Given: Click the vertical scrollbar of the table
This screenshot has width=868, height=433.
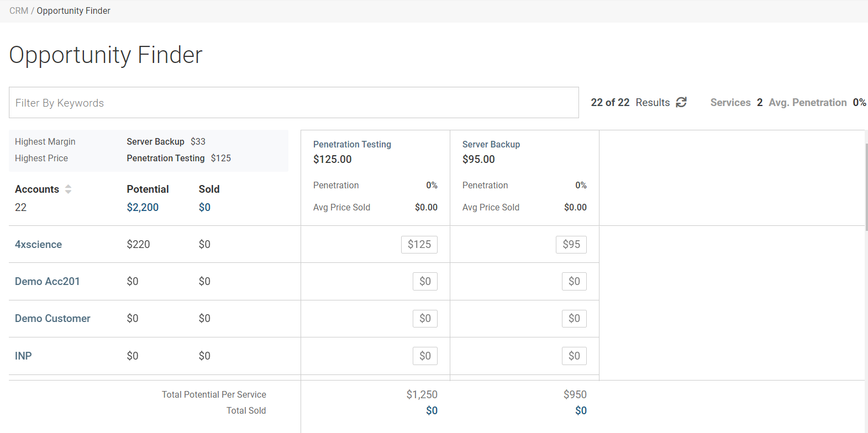Looking at the screenshot, I should (866, 188).
